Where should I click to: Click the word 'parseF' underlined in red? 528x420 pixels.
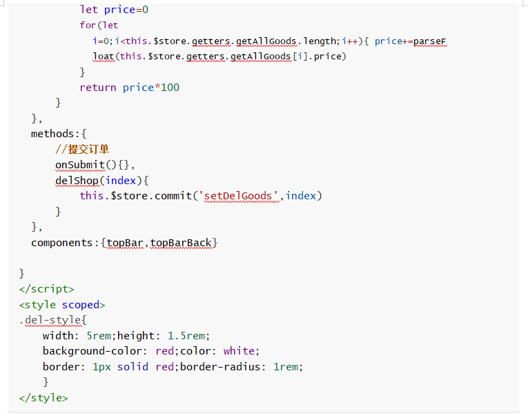click(x=430, y=41)
